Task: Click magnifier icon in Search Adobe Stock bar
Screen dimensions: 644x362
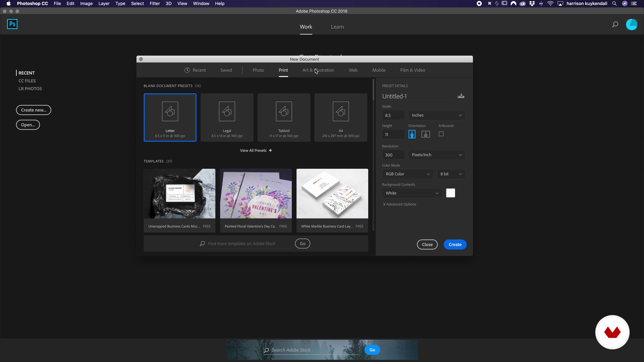Action: [x=266, y=350]
